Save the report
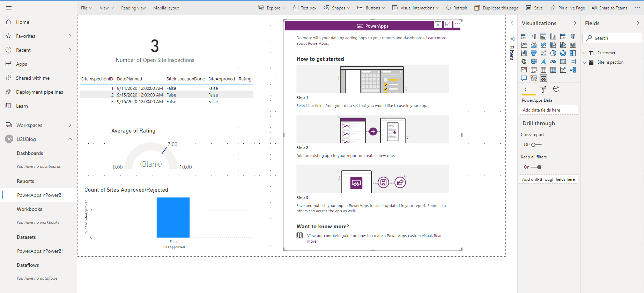Viewport: 644px width, 293px height. 534,8
